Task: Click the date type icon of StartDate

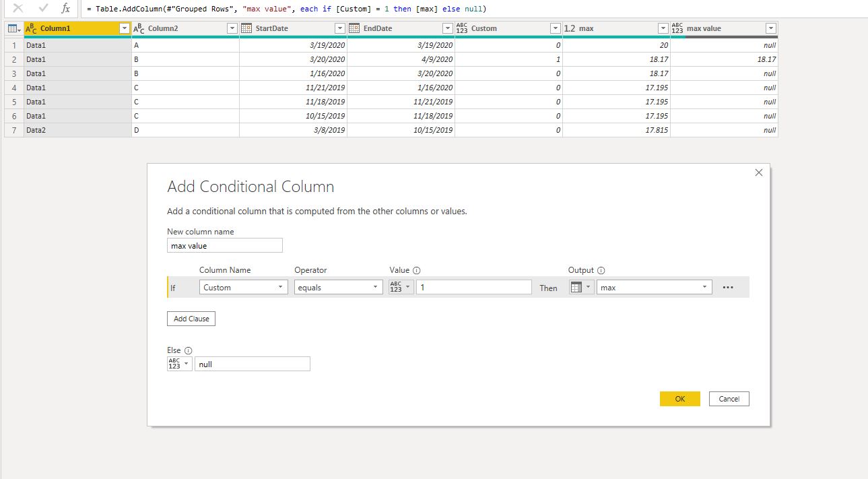Action: [246, 28]
